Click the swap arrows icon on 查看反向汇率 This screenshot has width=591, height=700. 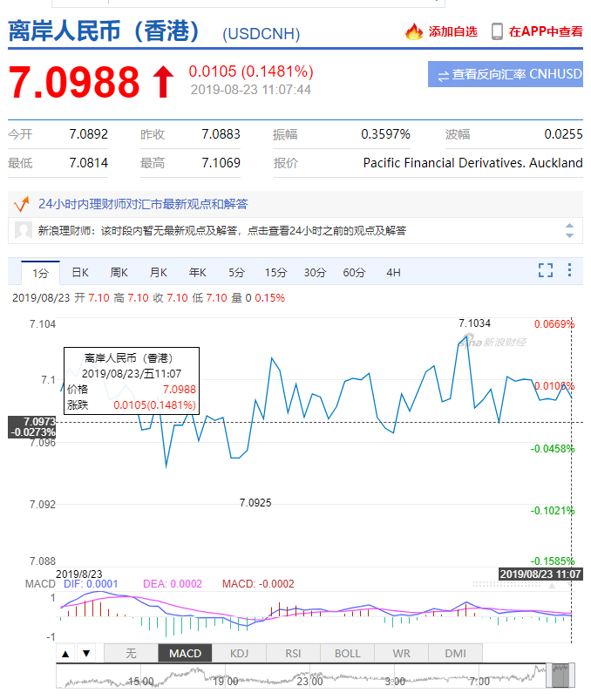tap(443, 75)
